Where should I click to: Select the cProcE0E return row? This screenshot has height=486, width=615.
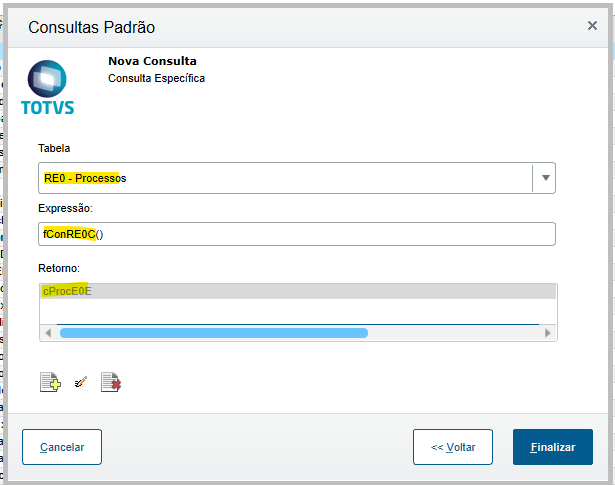[x=296, y=291]
